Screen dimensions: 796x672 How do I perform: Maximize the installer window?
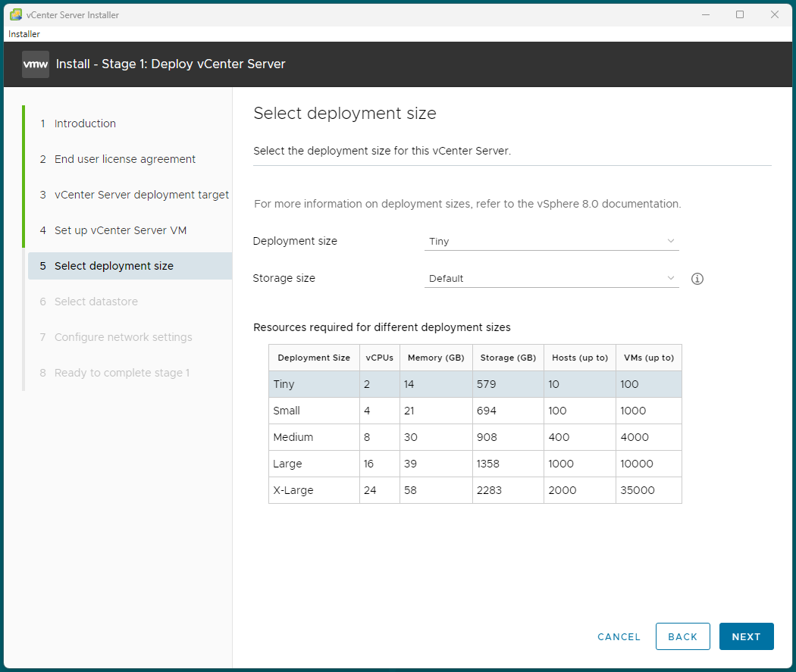pos(740,14)
